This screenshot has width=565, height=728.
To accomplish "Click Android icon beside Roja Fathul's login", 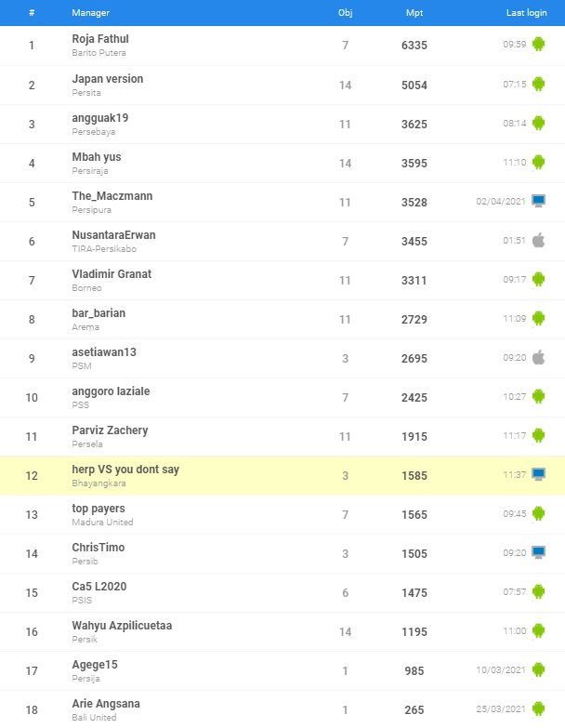I will click(x=538, y=44).
